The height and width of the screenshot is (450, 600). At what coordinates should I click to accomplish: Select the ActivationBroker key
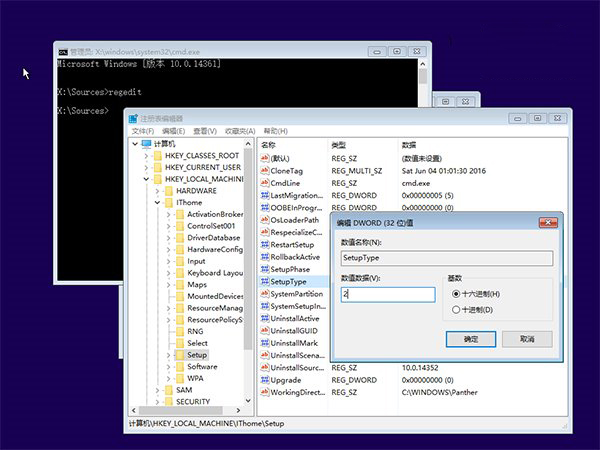(215, 214)
